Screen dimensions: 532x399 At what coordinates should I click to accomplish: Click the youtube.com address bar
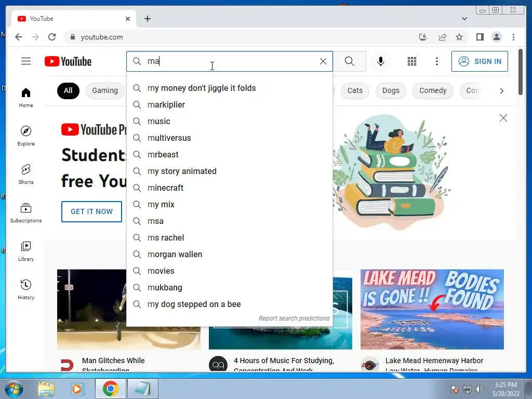pyautogui.click(x=237, y=37)
